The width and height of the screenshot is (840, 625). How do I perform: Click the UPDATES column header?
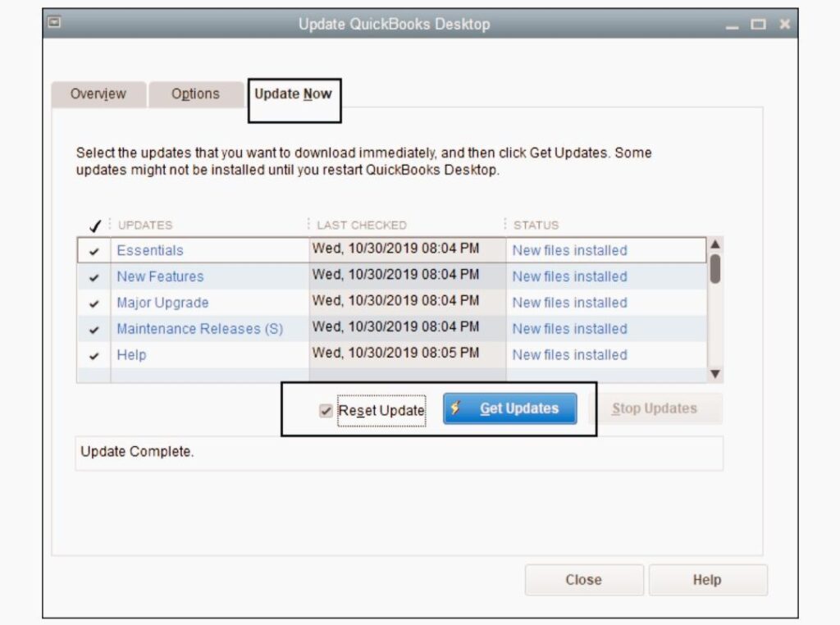pos(145,225)
